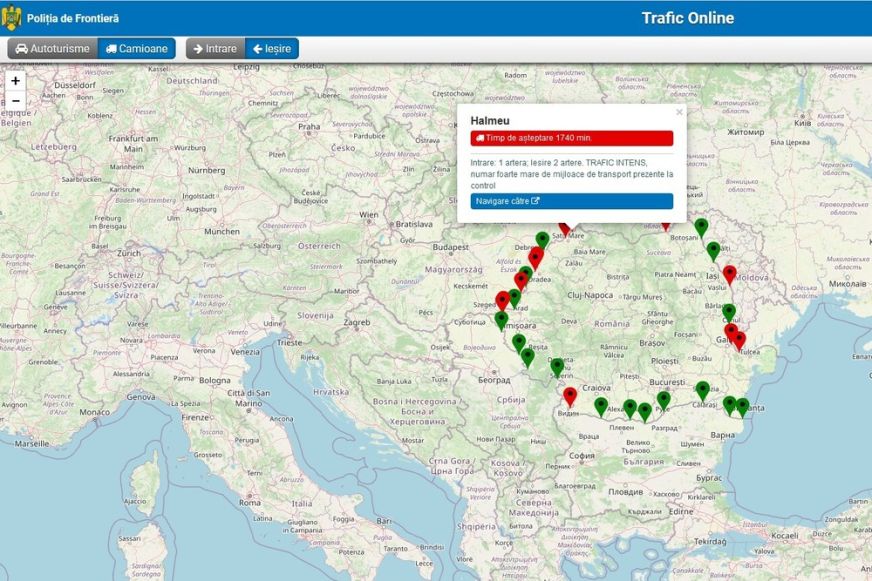Viewport: 872px width, 581px height.
Task: Select green marker just left of Alexandria label
Action: (601, 407)
